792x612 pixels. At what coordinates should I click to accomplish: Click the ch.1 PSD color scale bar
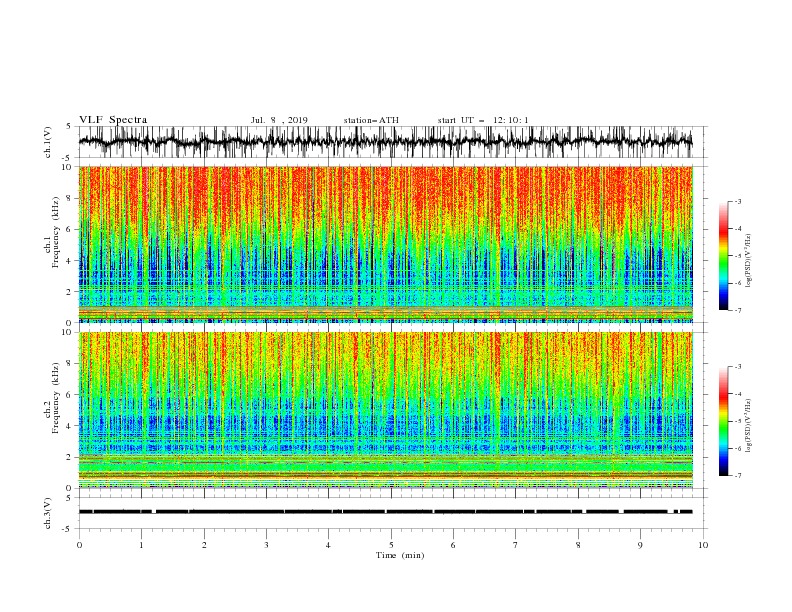(723, 256)
